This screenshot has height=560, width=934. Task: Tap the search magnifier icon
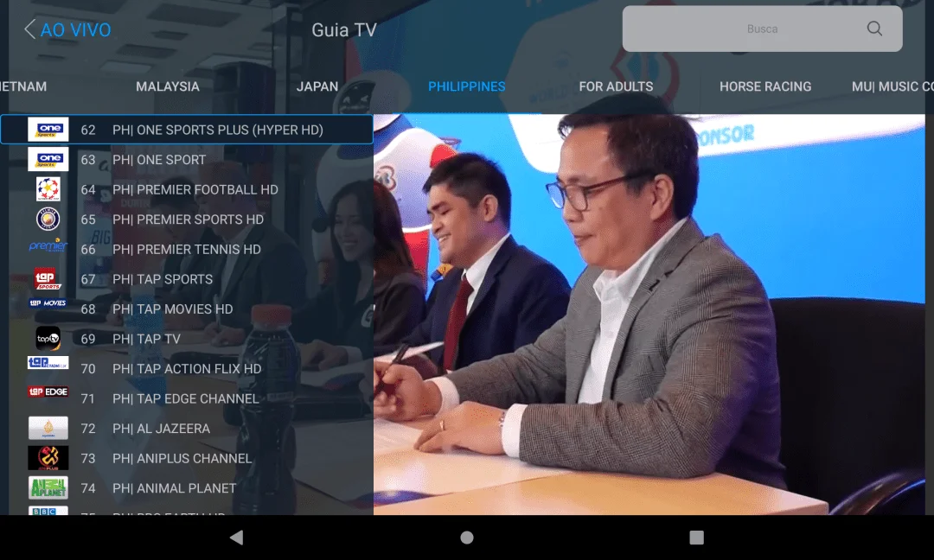coord(873,29)
